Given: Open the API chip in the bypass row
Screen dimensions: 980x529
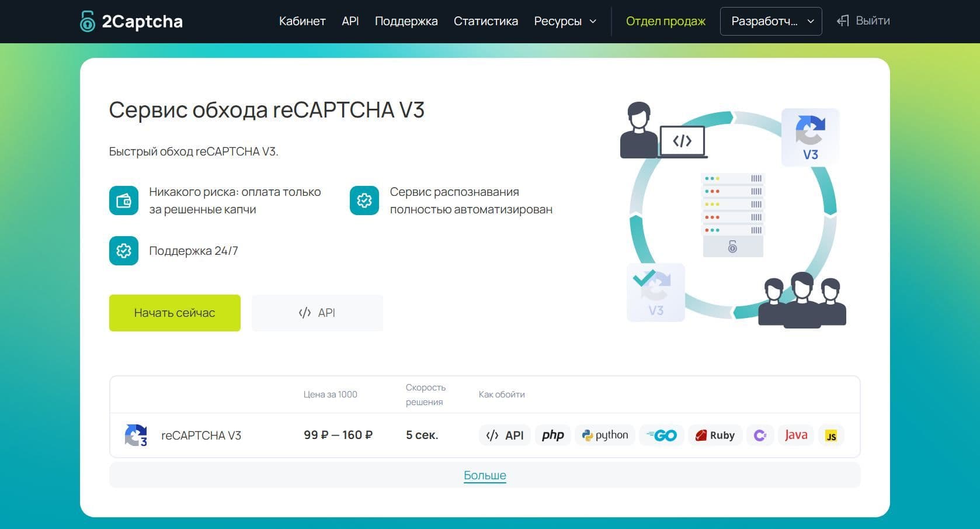Looking at the screenshot, I should pyautogui.click(x=505, y=435).
